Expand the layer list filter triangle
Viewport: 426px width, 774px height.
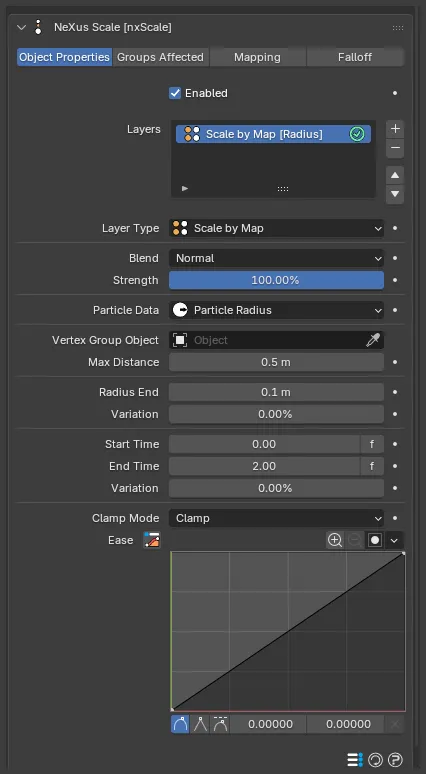coord(185,188)
